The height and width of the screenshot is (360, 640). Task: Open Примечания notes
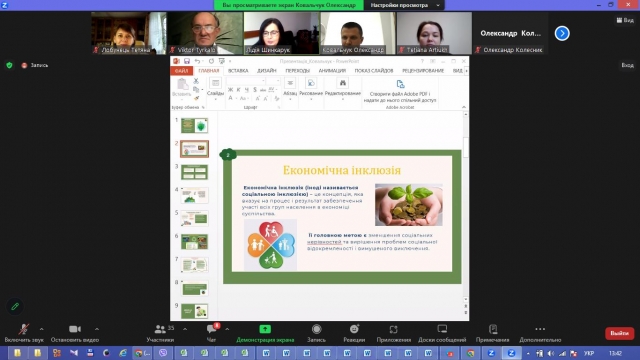click(x=493, y=333)
